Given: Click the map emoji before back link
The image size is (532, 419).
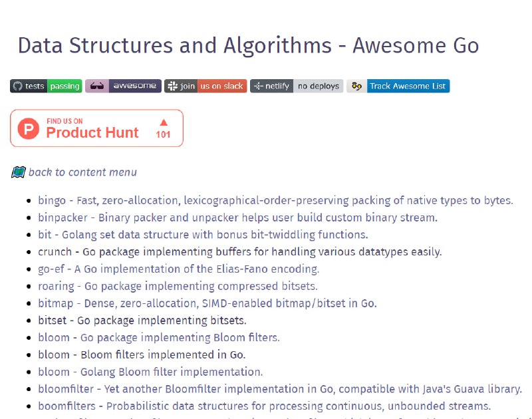Looking at the screenshot, I should coord(19,172).
